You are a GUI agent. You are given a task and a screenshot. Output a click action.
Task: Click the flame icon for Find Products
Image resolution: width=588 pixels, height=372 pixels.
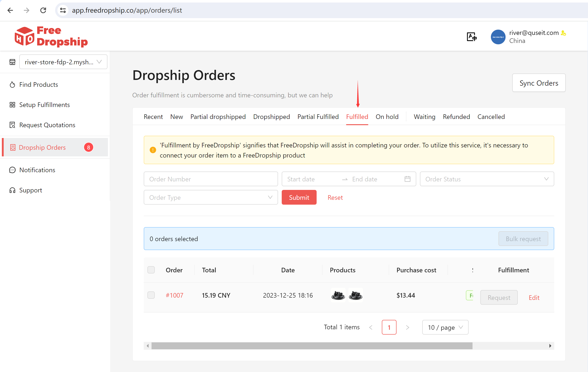pyautogui.click(x=12, y=85)
